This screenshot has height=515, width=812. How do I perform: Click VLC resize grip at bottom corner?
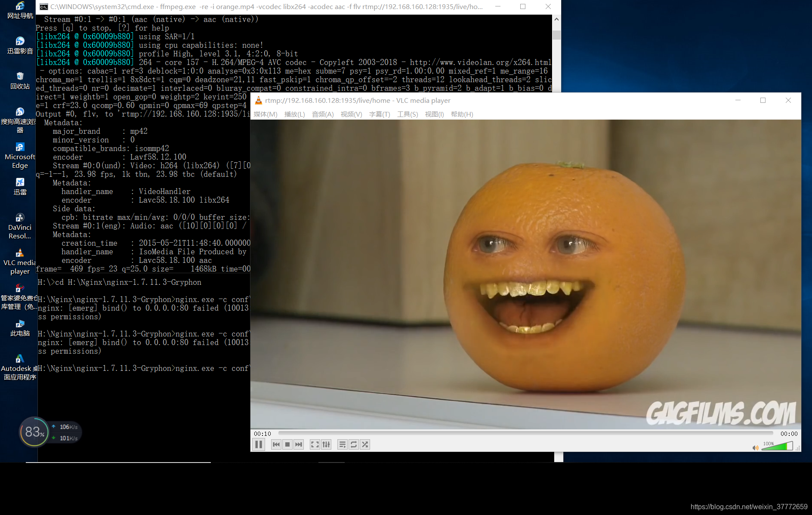click(798, 448)
